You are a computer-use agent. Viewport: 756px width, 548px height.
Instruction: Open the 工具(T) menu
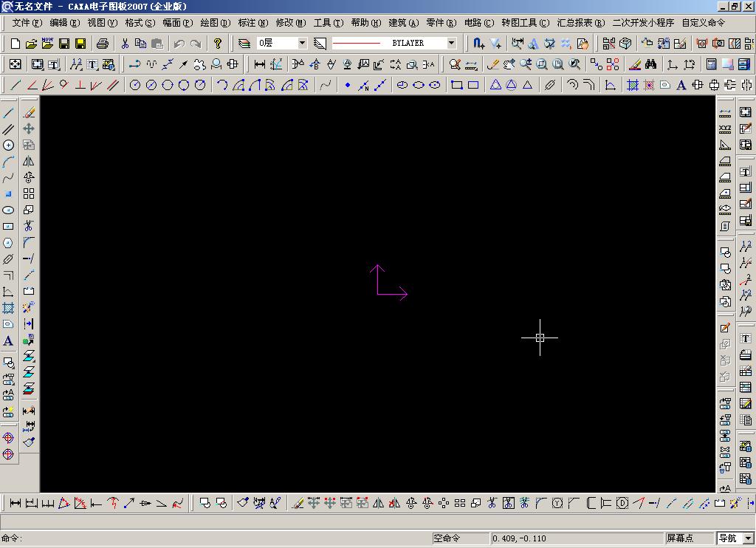[x=329, y=23]
